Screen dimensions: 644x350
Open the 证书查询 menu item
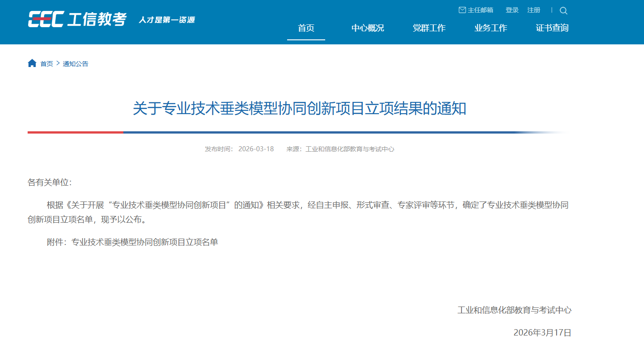click(552, 28)
